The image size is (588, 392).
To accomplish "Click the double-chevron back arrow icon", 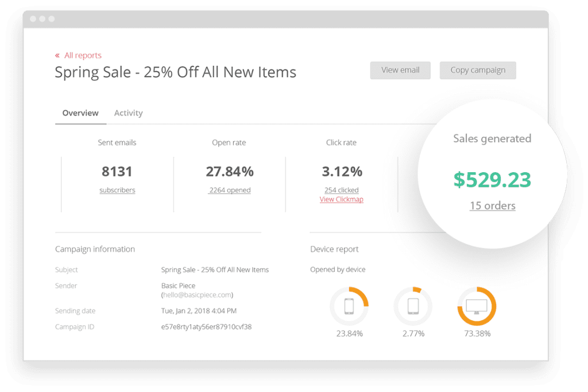I will coord(57,56).
